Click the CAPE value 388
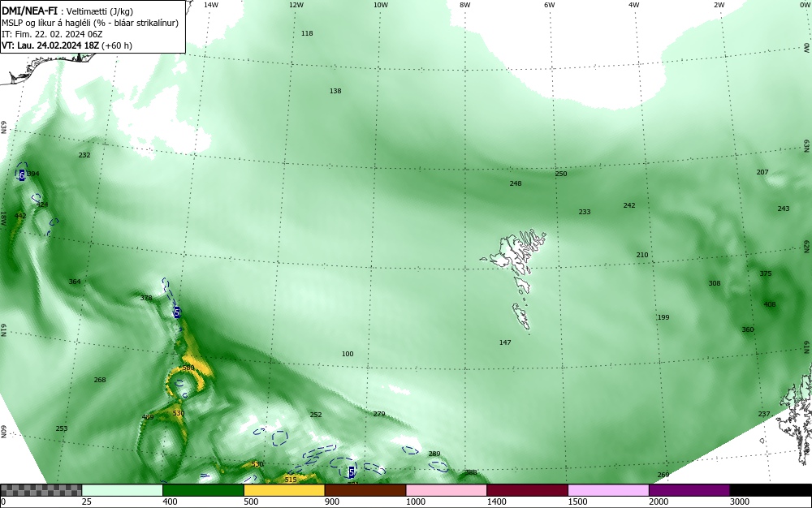 (471, 472)
